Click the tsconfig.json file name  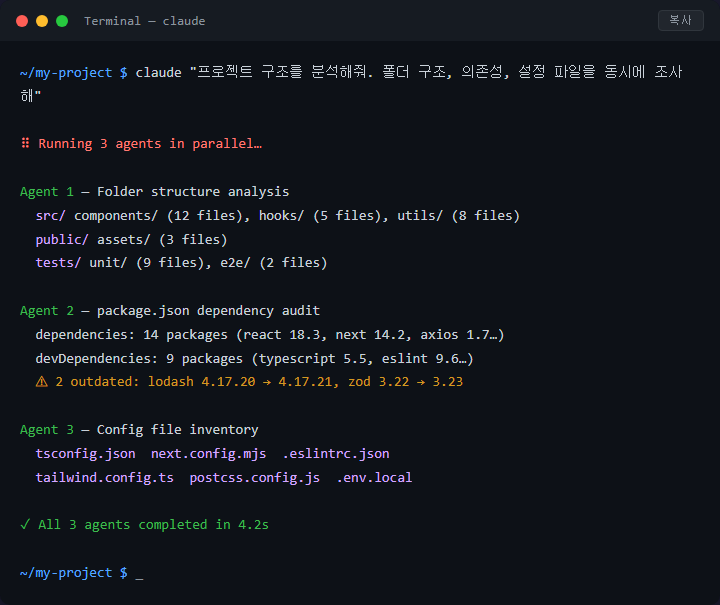click(x=85, y=454)
